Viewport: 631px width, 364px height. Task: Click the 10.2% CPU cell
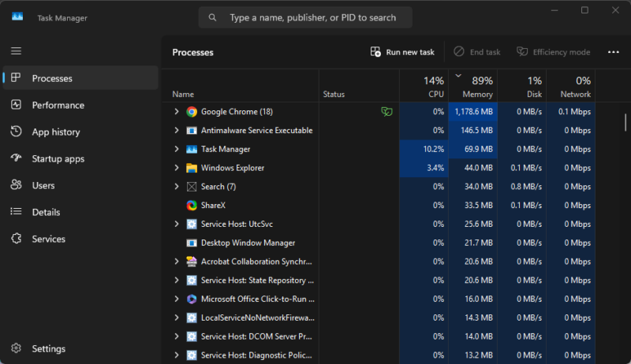point(424,149)
